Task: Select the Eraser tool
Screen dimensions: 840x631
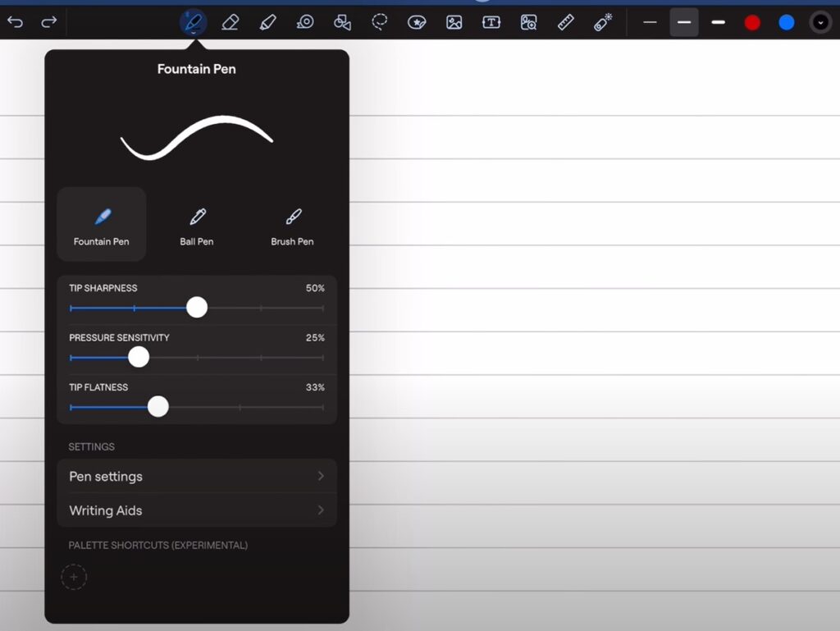Action: [230, 22]
